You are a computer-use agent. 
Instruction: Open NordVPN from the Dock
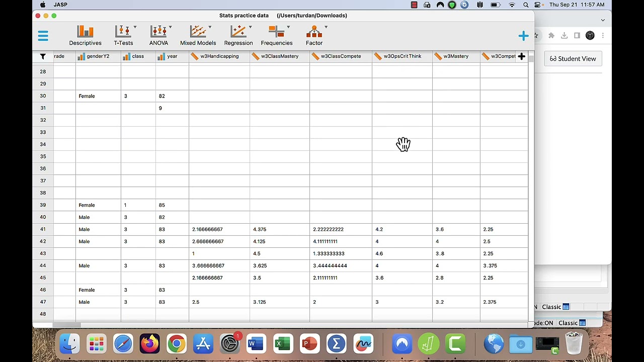pyautogui.click(x=401, y=344)
